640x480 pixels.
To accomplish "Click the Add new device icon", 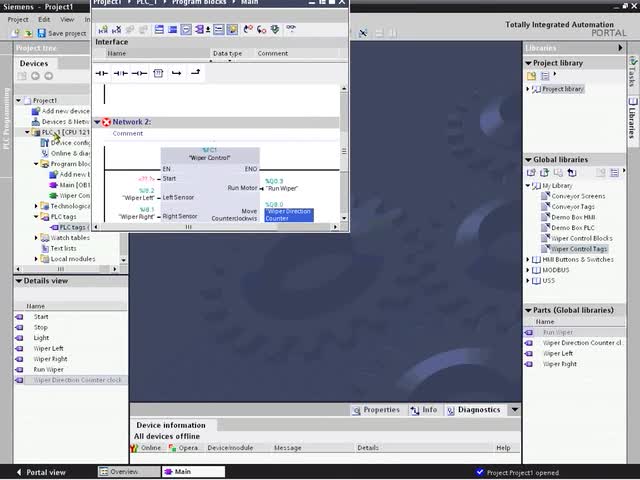I will [36, 111].
